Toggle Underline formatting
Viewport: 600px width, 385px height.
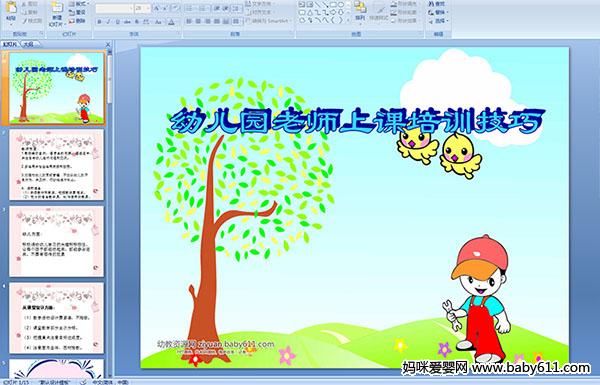117,22
